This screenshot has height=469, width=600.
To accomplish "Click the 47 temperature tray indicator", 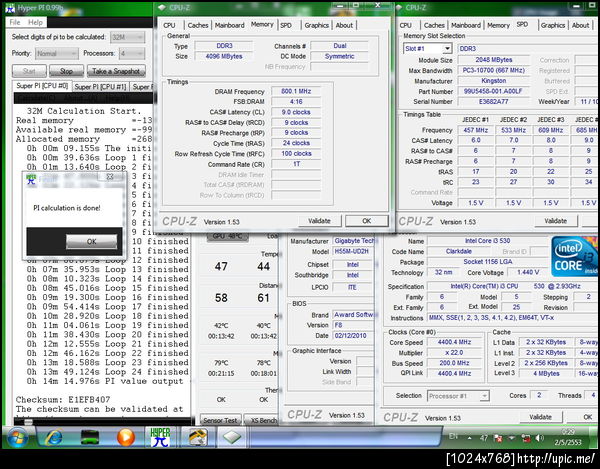I will point(484,438).
